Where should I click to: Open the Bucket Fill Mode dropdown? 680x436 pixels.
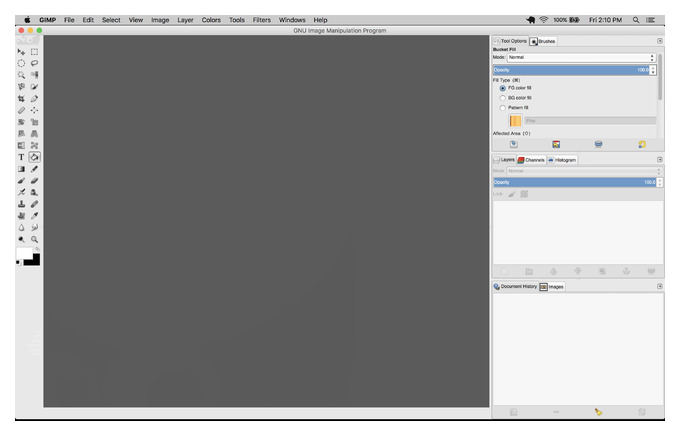(581, 57)
